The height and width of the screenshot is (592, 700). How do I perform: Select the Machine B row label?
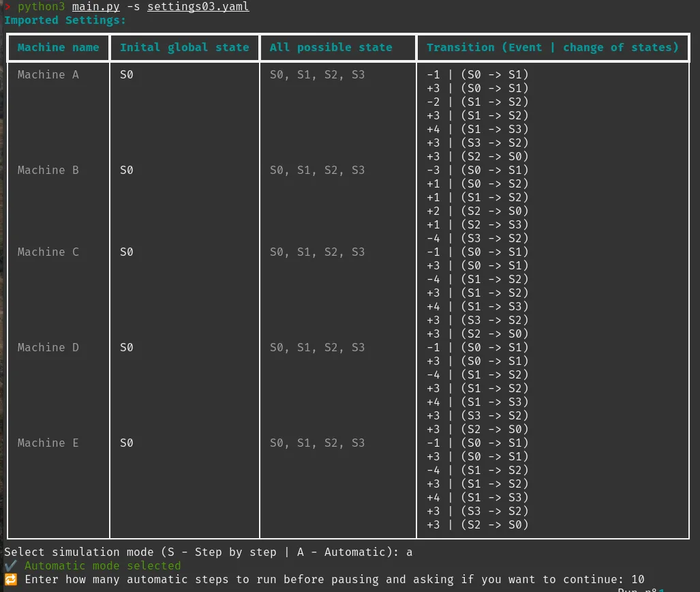point(48,170)
